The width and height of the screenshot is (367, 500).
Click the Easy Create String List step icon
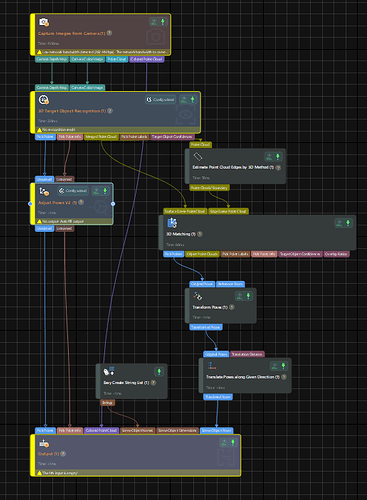pos(109,371)
